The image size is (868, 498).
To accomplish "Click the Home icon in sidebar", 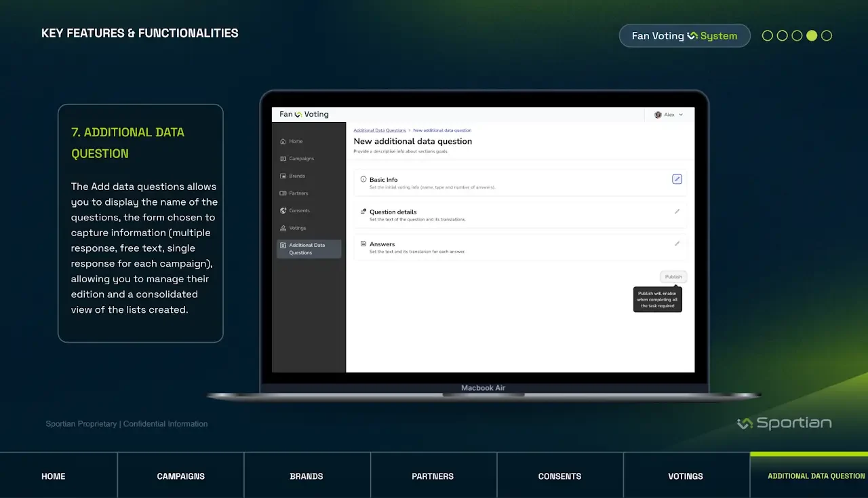I will [x=283, y=141].
